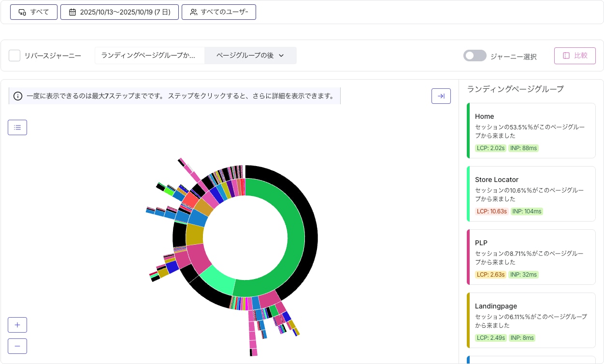Tick the リバースジャーニー checkbox
Viewport: 604px width, 364px height.
coord(14,56)
